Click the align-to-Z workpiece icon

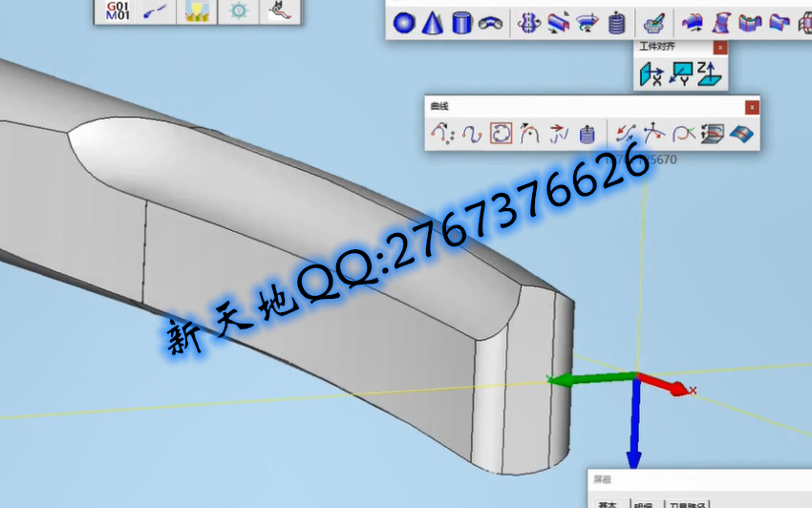[709, 74]
